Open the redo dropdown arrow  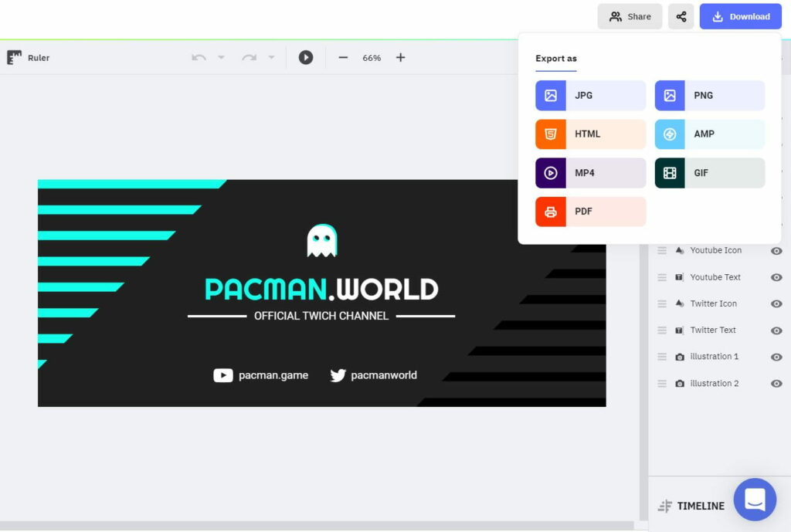(x=270, y=57)
